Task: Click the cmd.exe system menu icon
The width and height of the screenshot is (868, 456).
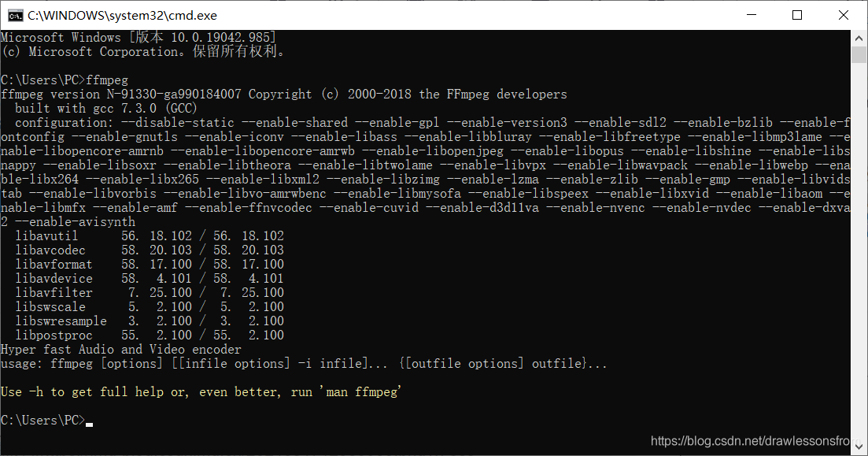Action: click(x=16, y=16)
